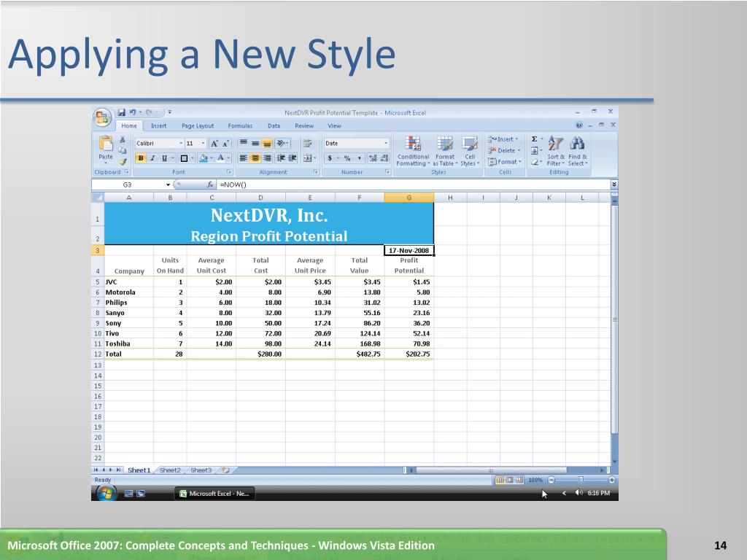
Task: Switch to the Page Layout tab
Action: (198, 125)
